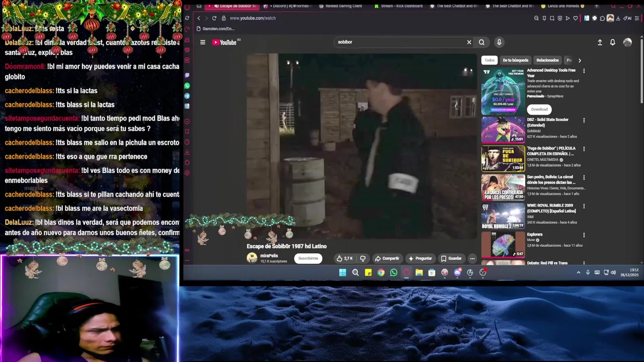Open options for WWE Royal Rumble video
Image resolution: width=644 pixels, height=362 pixels.
584,206
